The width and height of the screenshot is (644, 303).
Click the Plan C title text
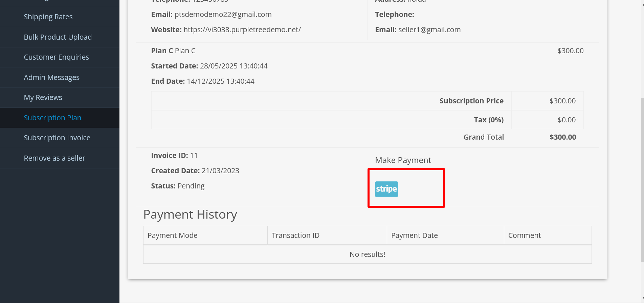pos(173,50)
